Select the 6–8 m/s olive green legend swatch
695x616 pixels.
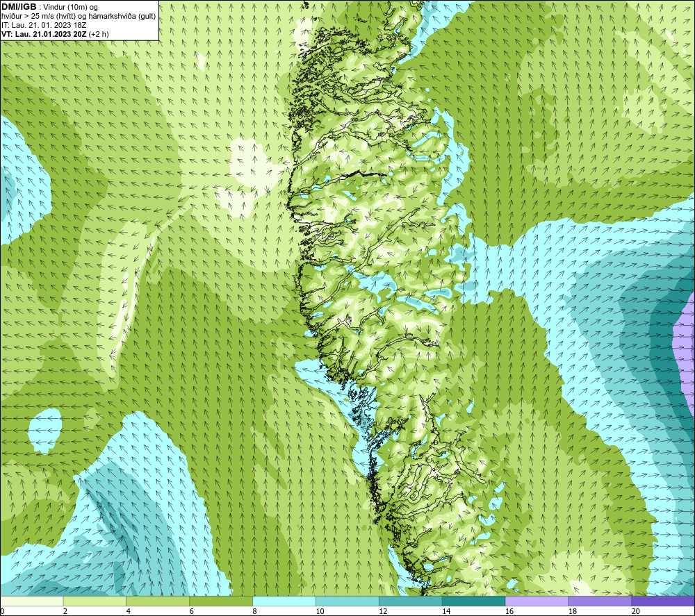221,601
